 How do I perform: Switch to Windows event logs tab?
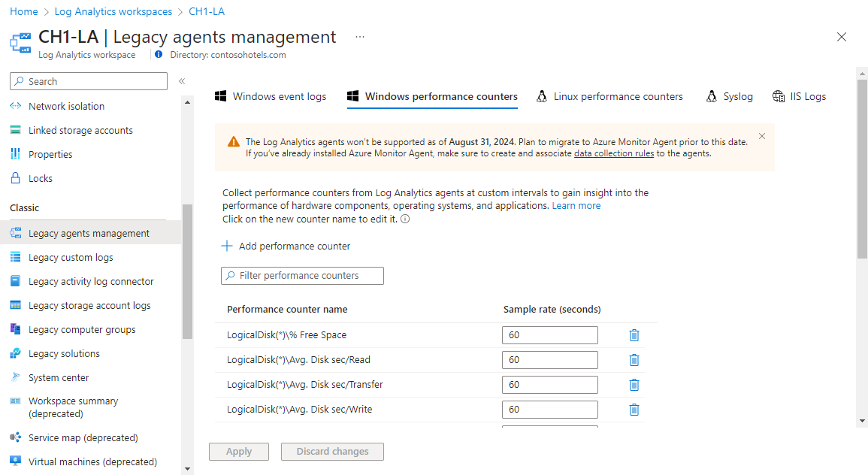(271, 96)
